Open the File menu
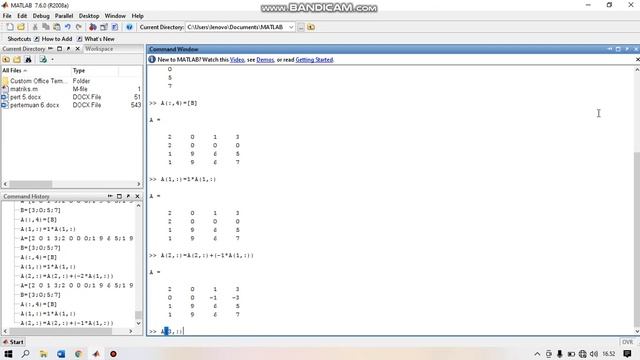The height and width of the screenshot is (360, 640). [7, 16]
